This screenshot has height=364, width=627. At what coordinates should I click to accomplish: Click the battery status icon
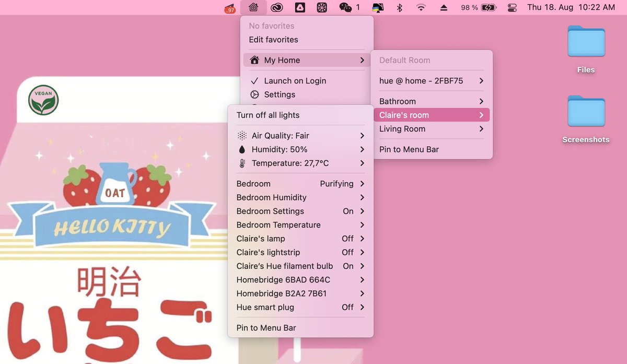pos(489,7)
